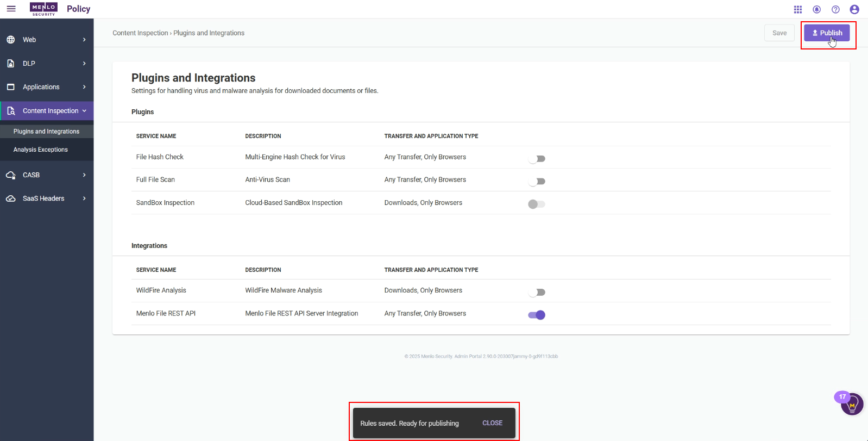The height and width of the screenshot is (441, 868).
Task: Click the notifications bell icon
Action: point(816,9)
